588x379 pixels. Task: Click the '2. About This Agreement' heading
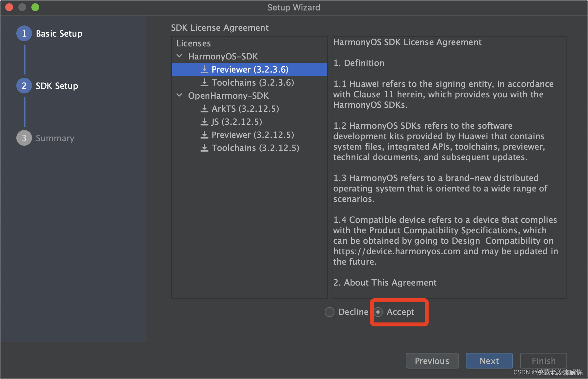385,283
